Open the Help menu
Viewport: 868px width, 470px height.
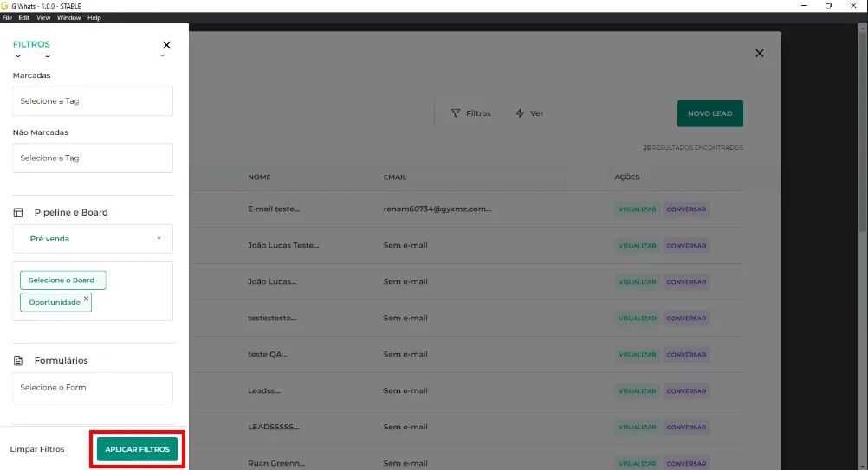click(94, 17)
